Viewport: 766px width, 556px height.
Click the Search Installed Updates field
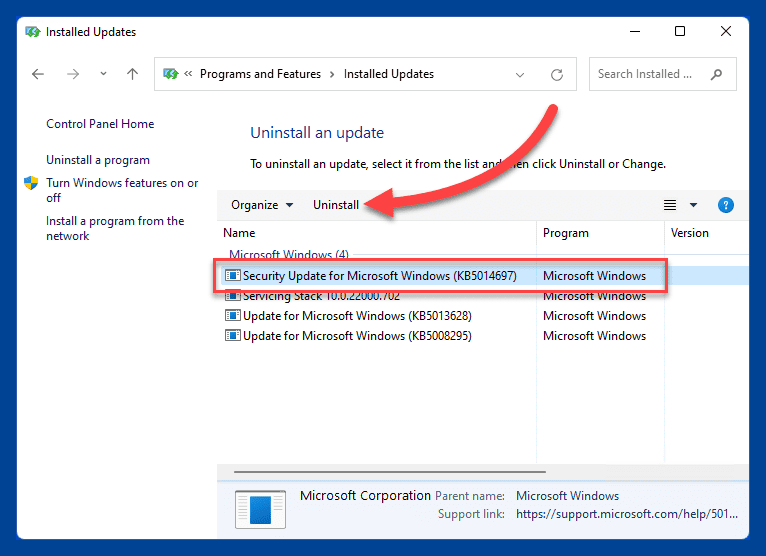662,74
